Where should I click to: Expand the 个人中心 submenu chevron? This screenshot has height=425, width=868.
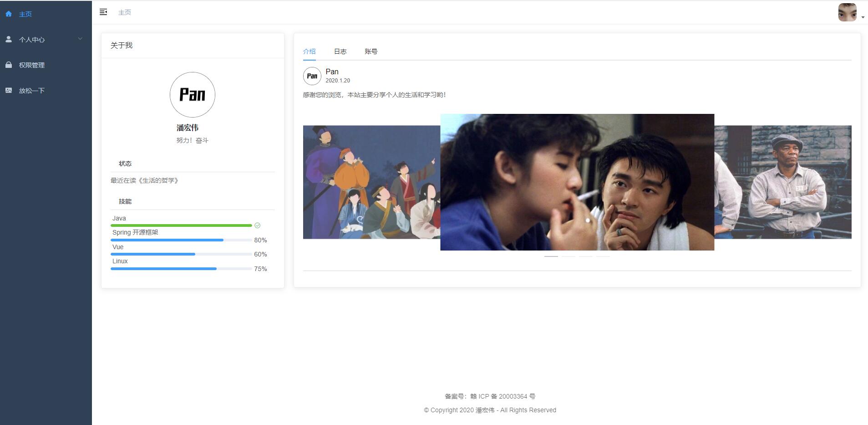click(80, 39)
